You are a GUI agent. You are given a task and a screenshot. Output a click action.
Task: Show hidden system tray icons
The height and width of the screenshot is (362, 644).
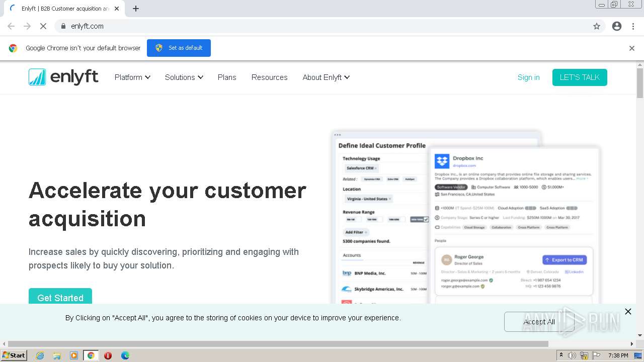[561, 355]
